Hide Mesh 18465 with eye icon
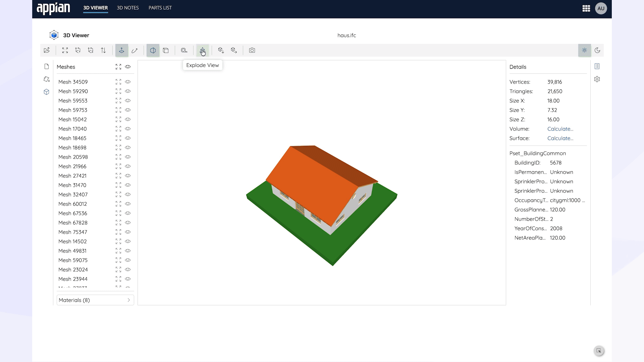The image size is (644, 362). click(128, 138)
